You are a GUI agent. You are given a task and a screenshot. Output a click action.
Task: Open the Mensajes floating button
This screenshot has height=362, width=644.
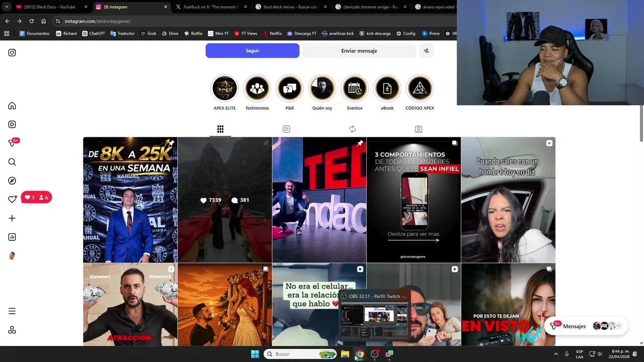586,326
